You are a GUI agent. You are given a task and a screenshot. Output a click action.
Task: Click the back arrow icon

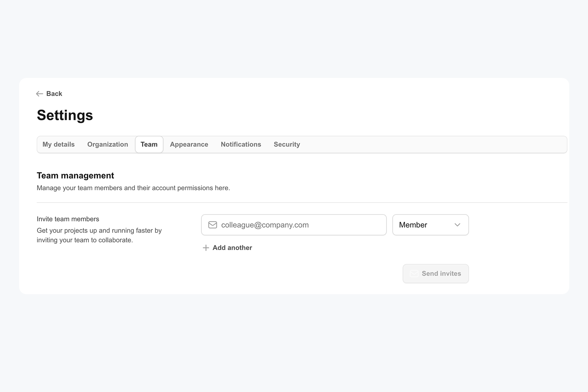[x=40, y=94]
